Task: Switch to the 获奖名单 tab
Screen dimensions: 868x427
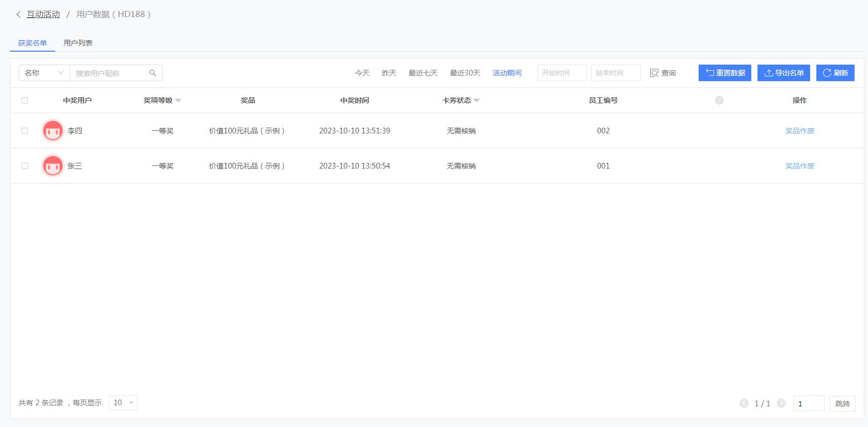Action: 33,43
